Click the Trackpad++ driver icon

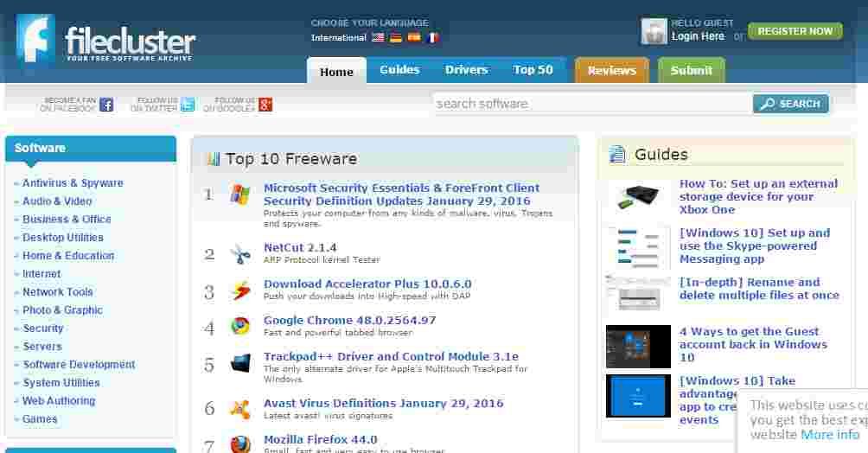point(239,364)
